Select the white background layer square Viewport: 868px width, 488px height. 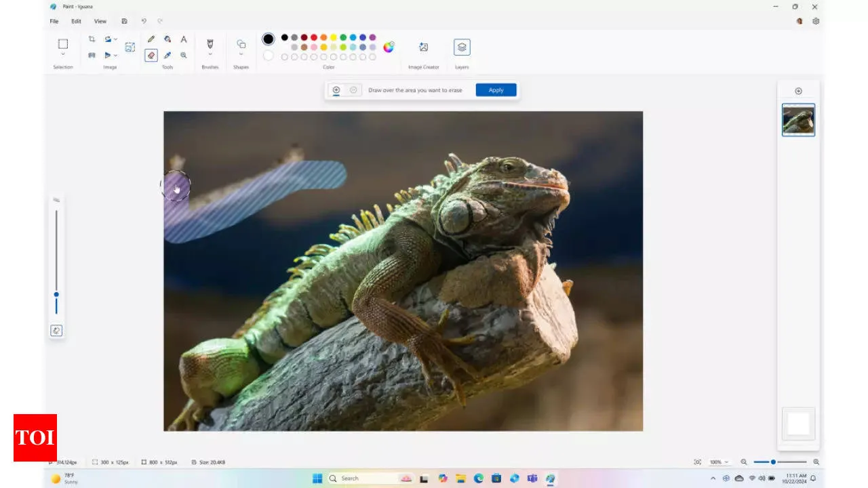799,424
